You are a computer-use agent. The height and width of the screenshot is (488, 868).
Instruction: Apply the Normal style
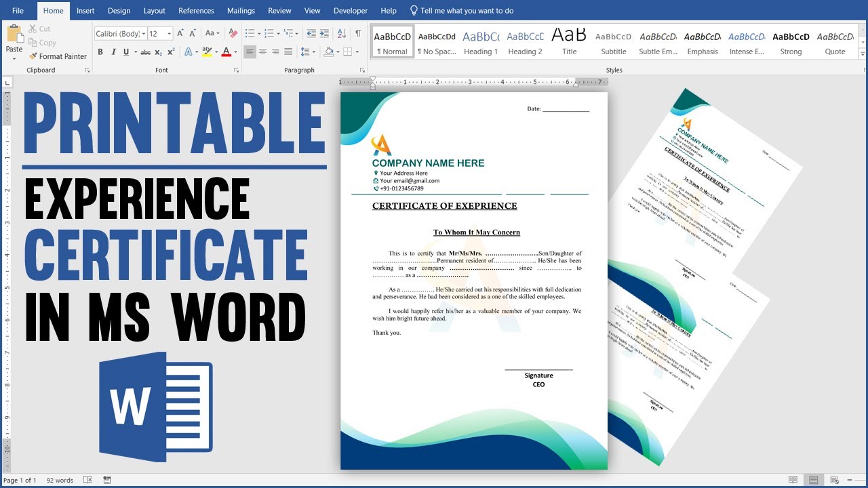[393, 42]
